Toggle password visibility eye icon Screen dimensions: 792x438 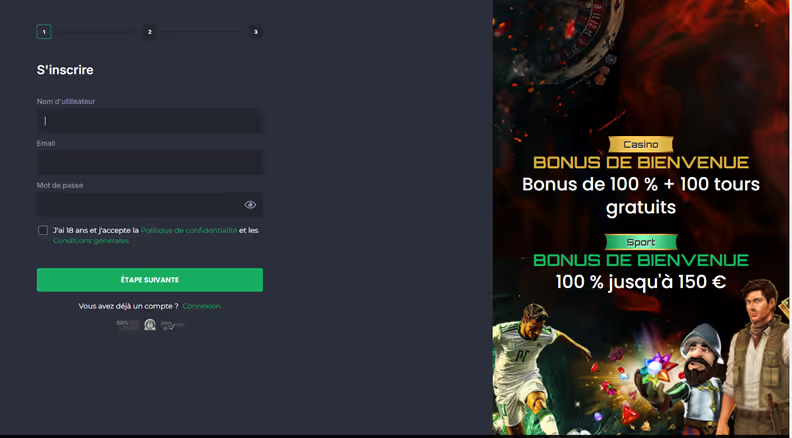(250, 205)
